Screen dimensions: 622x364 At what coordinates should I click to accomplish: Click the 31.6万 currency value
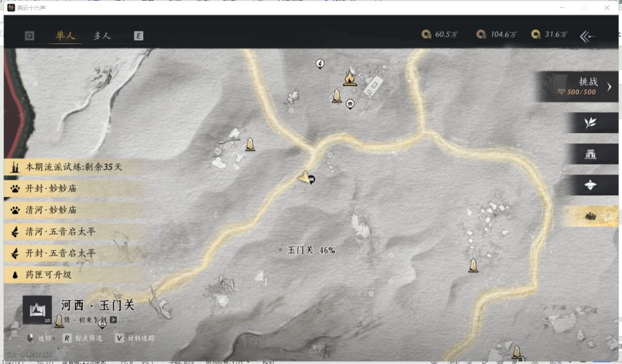point(556,35)
